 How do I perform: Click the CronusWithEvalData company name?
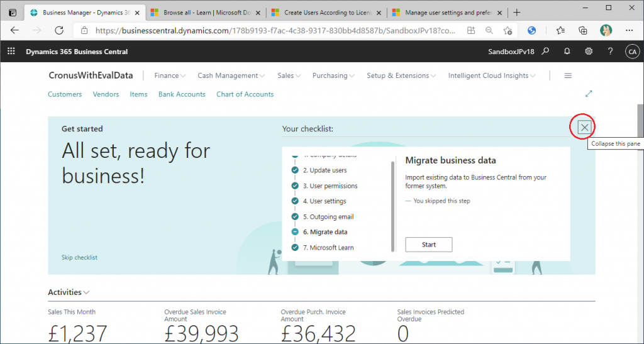(91, 75)
